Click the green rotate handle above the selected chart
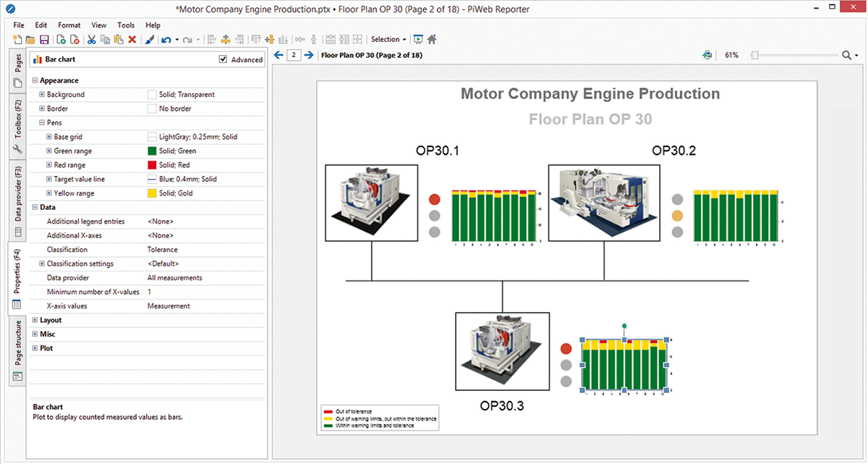The width and height of the screenshot is (868, 464). 624,326
